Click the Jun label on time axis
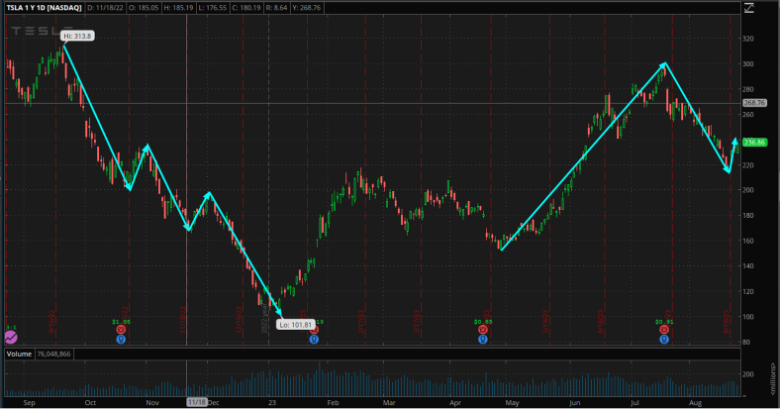The image size is (780, 410). pos(575,403)
